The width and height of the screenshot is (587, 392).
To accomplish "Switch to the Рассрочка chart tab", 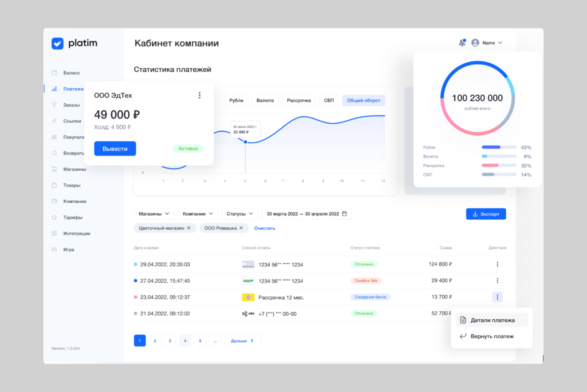I will pos(299,100).
